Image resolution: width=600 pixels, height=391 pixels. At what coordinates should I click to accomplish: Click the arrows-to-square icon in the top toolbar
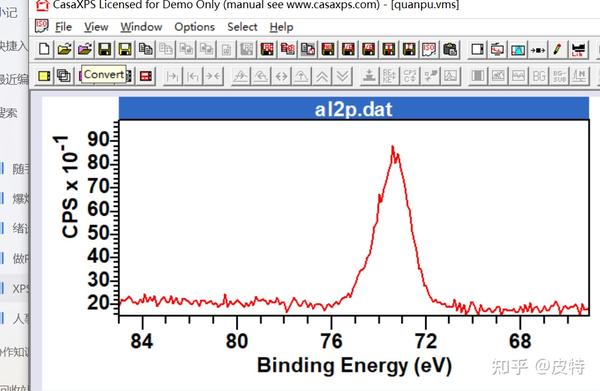click(x=538, y=49)
